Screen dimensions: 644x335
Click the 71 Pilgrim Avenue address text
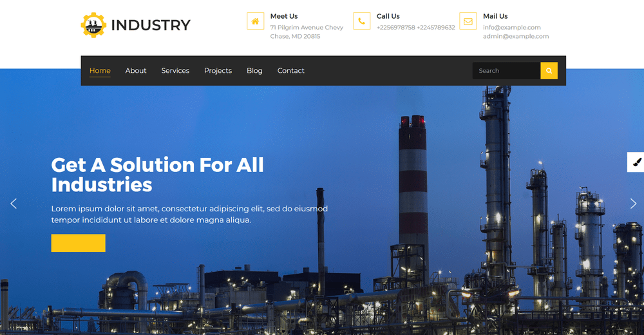point(307,32)
